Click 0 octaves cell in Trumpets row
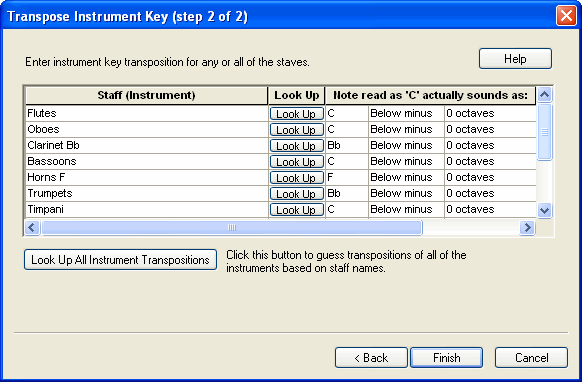The image size is (582, 382). pyautogui.click(x=490, y=193)
